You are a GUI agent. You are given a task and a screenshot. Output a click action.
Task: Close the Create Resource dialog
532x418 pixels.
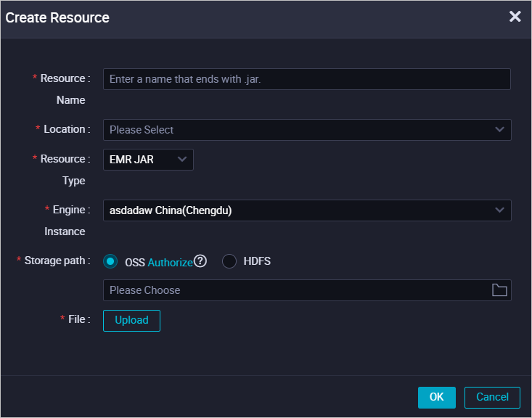(x=515, y=16)
